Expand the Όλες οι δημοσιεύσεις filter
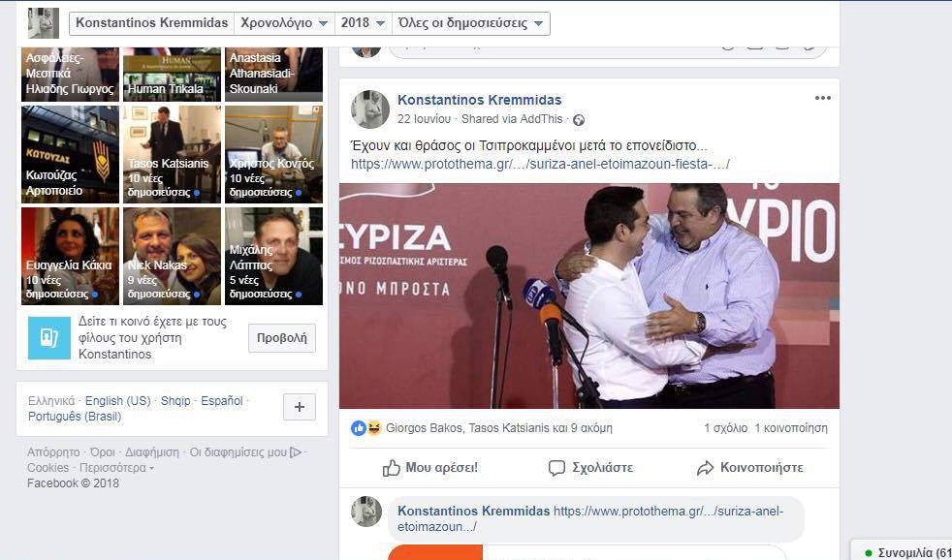The height and width of the screenshot is (560, 952). click(x=471, y=23)
